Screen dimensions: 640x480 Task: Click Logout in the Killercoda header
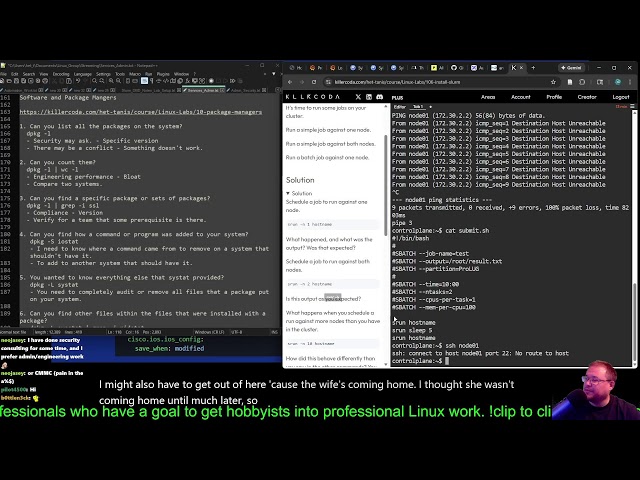tap(621, 97)
